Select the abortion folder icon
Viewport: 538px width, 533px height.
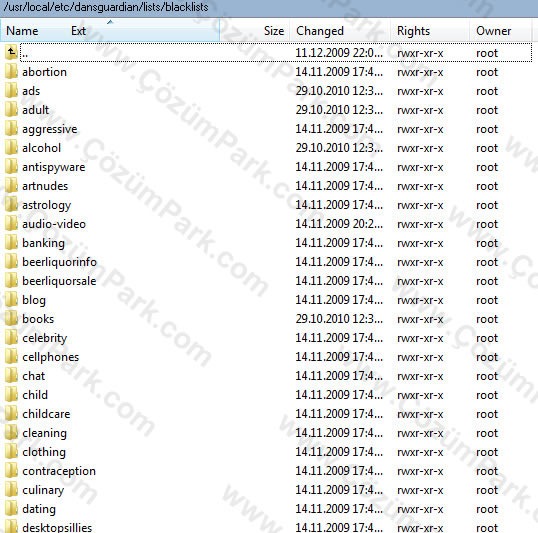(11, 72)
